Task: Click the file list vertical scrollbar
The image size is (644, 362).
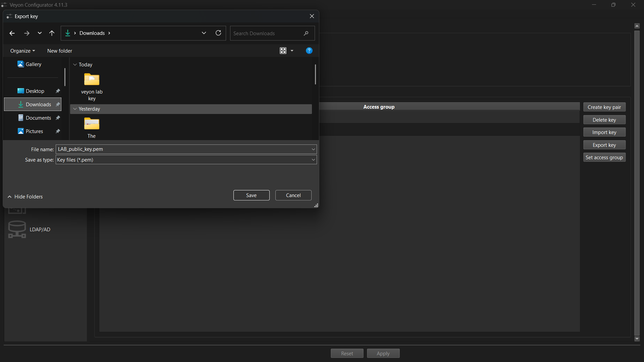Action: tap(315, 74)
